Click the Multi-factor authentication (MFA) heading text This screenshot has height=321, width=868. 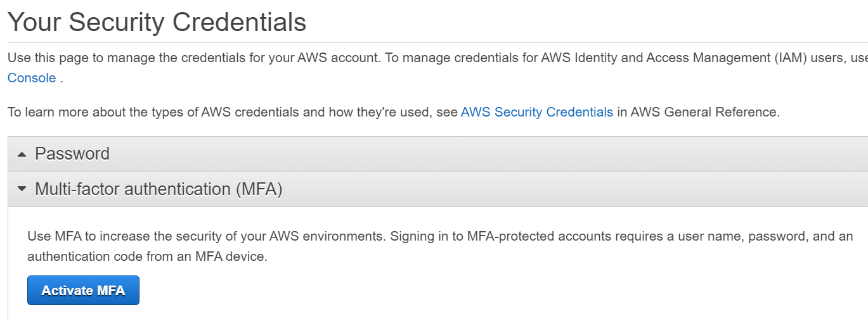pos(159,189)
